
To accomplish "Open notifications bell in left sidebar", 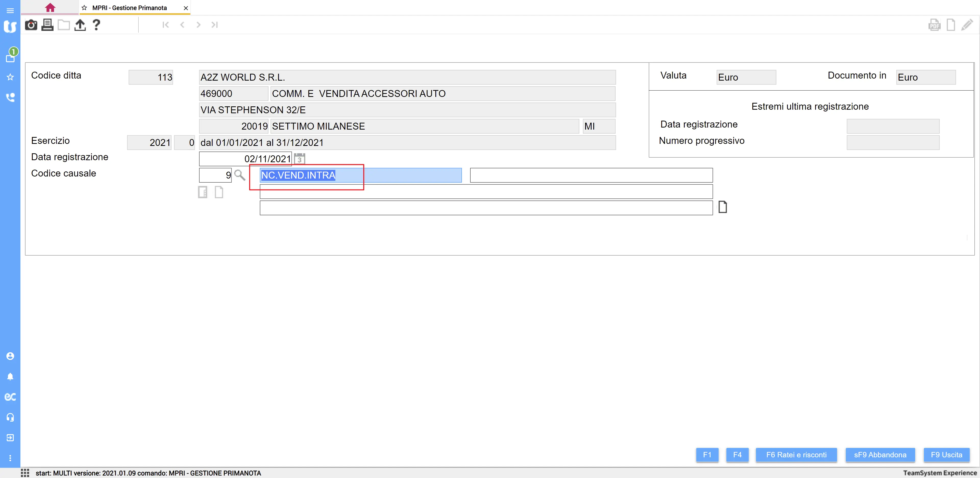I will coord(10,376).
